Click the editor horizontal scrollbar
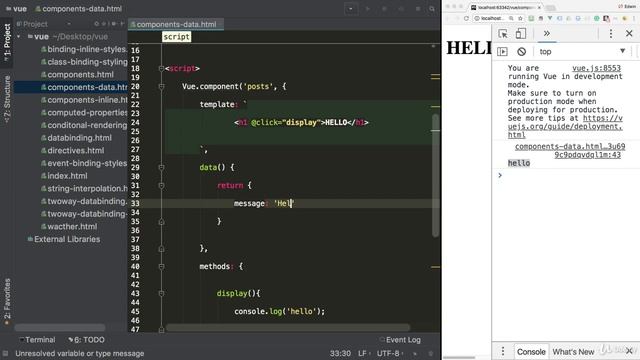Screen dimensions: 640x360 (x=288, y=327)
